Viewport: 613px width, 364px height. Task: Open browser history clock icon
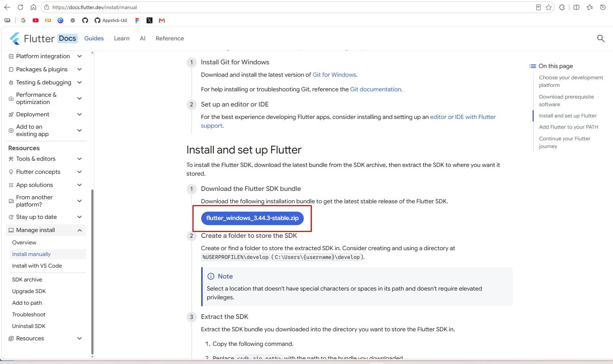click(x=603, y=7)
